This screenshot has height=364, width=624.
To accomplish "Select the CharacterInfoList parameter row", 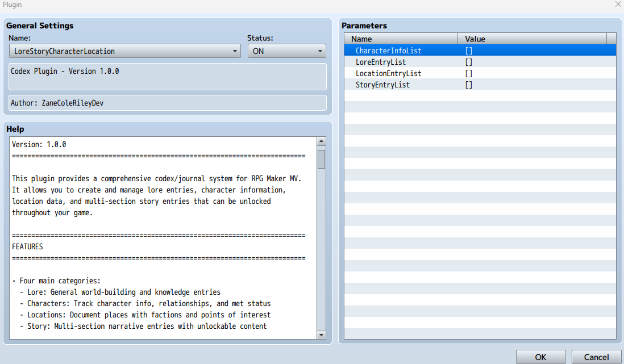I will (480, 50).
